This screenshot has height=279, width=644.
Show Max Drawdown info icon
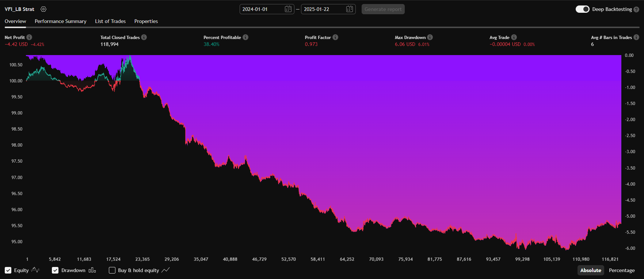(430, 37)
